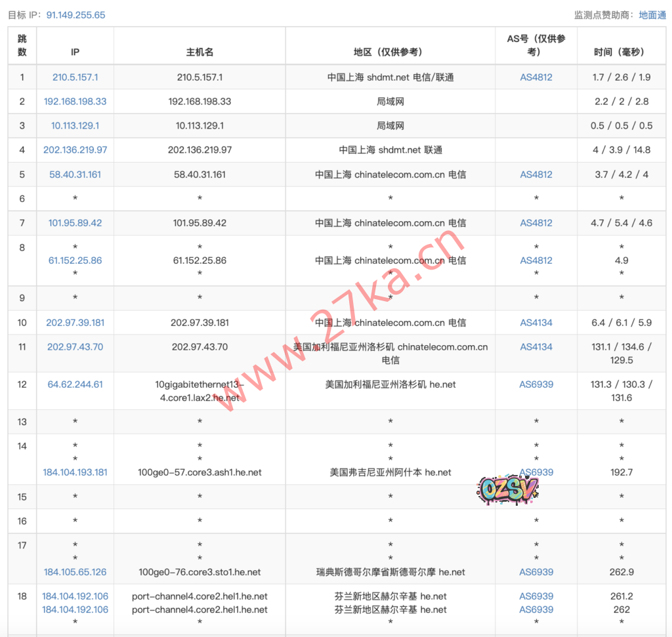Click the 主机名 column header
Viewport: 672px width, 637px height.
[199, 52]
